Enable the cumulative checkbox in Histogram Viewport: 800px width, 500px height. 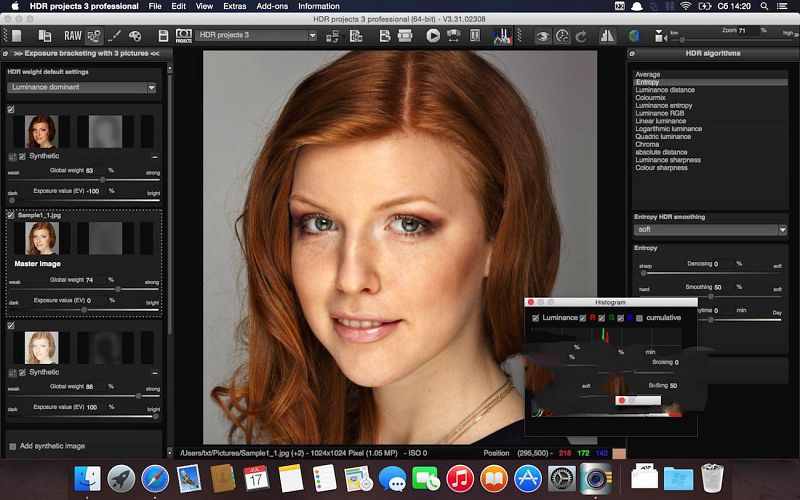pyautogui.click(x=639, y=318)
